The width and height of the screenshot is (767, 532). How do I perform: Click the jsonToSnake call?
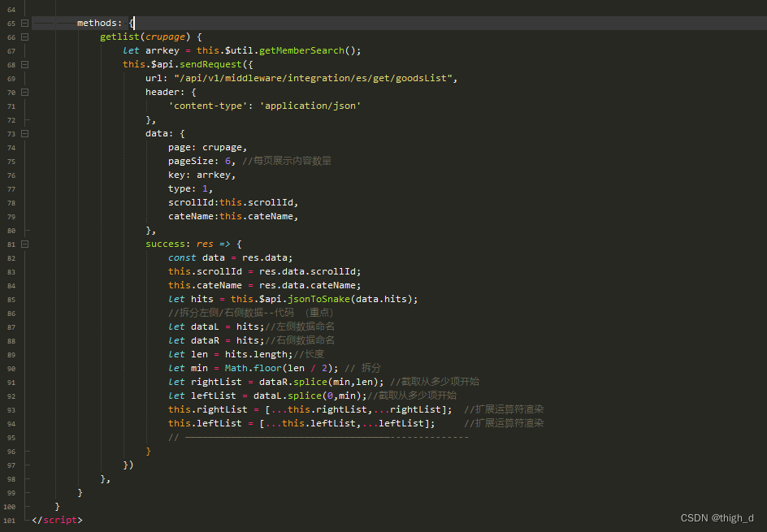pos(319,299)
